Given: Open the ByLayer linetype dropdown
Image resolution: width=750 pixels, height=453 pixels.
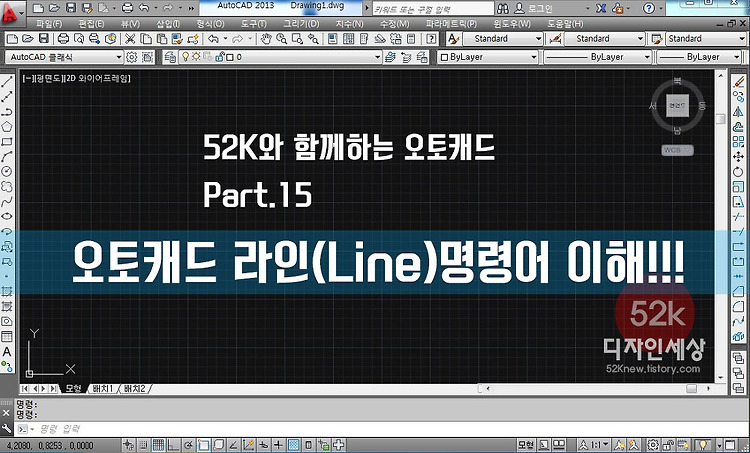Looking at the screenshot, I should tap(598, 57).
